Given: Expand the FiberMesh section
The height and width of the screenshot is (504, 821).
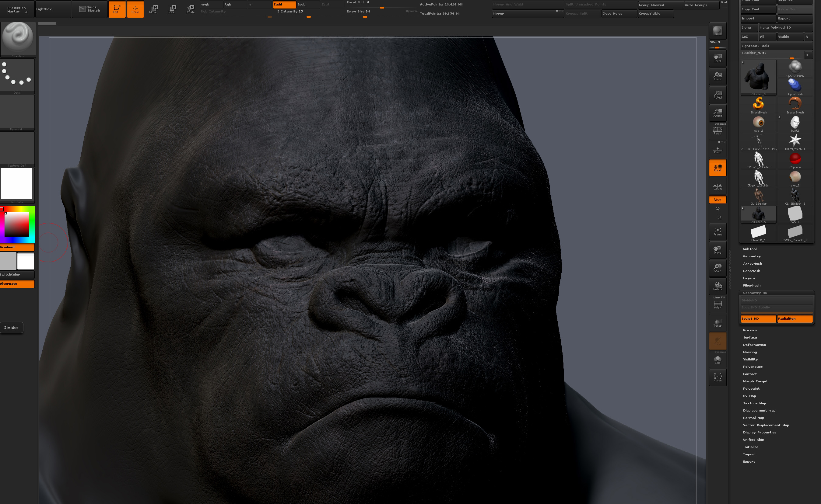Looking at the screenshot, I should point(752,286).
